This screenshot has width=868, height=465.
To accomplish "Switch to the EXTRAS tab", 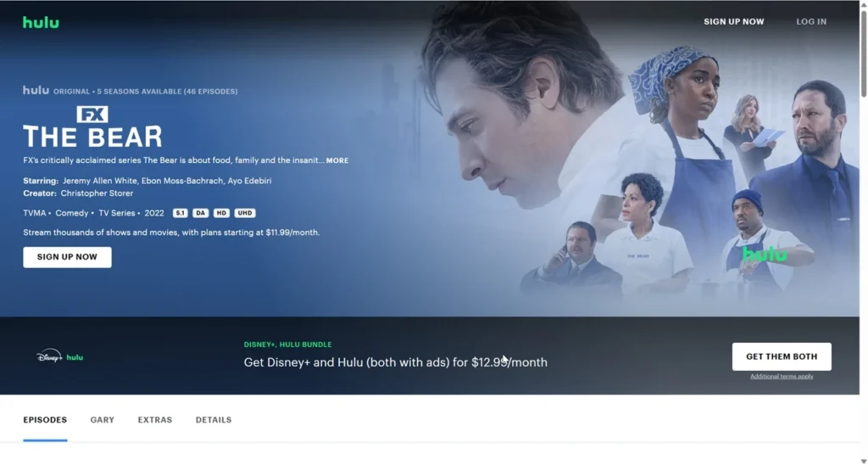I will (155, 419).
